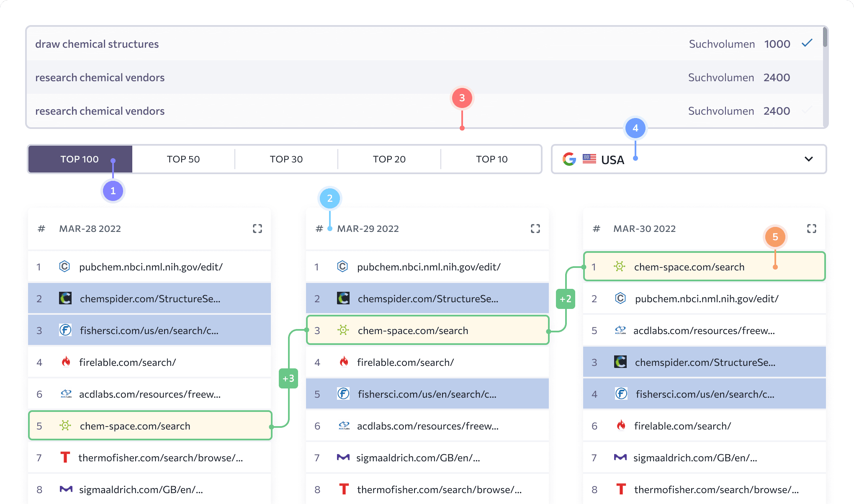Open chem-space.com/search link in MAR-29 column
Viewport: 854px width, 504px height.
413,331
